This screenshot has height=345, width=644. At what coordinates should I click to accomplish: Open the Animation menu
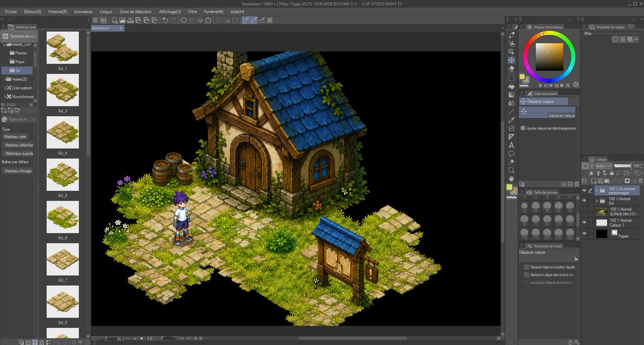point(83,11)
